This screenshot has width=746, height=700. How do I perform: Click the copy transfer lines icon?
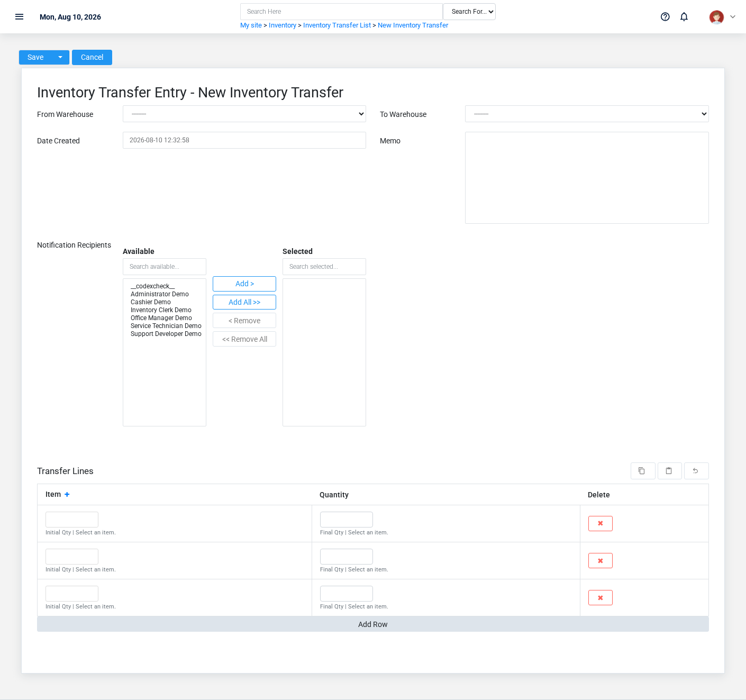click(643, 471)
